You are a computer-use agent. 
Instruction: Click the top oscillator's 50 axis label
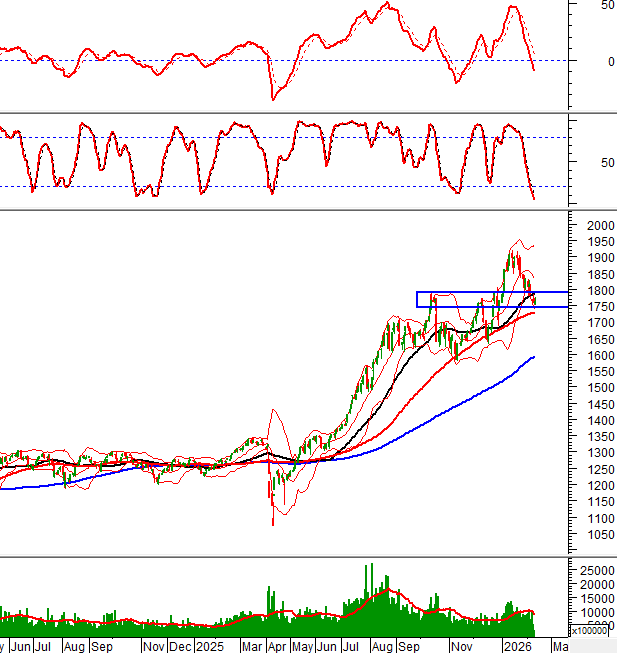click(x=581, y=5)
